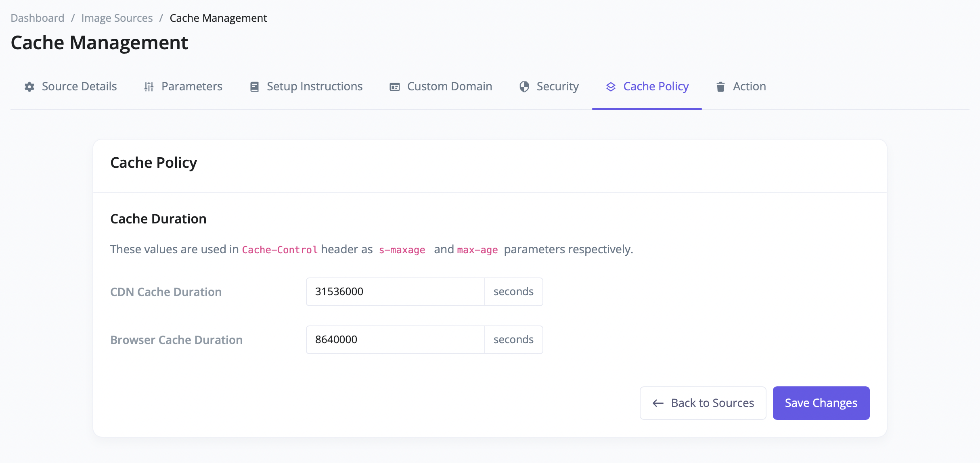The width and height of the screenshot is (980, 463).
Task: Click the sliders icon beside Parameters
Action: click(x=149, y=87)
